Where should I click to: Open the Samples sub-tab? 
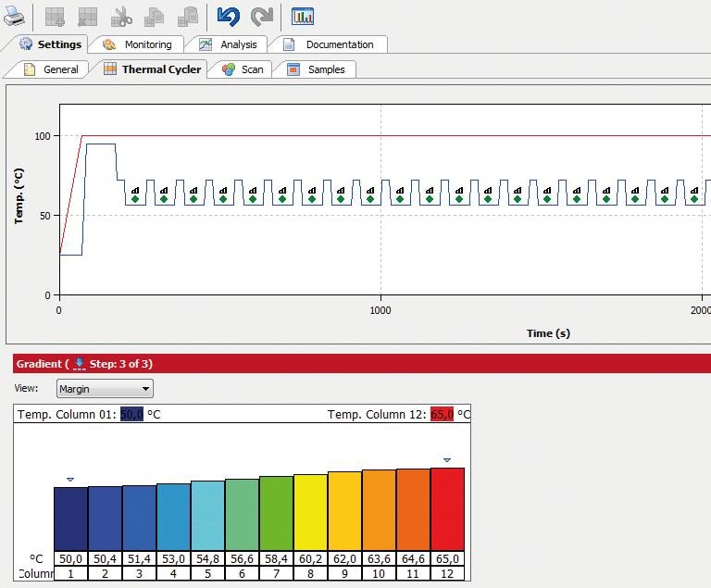pos(316,69)
